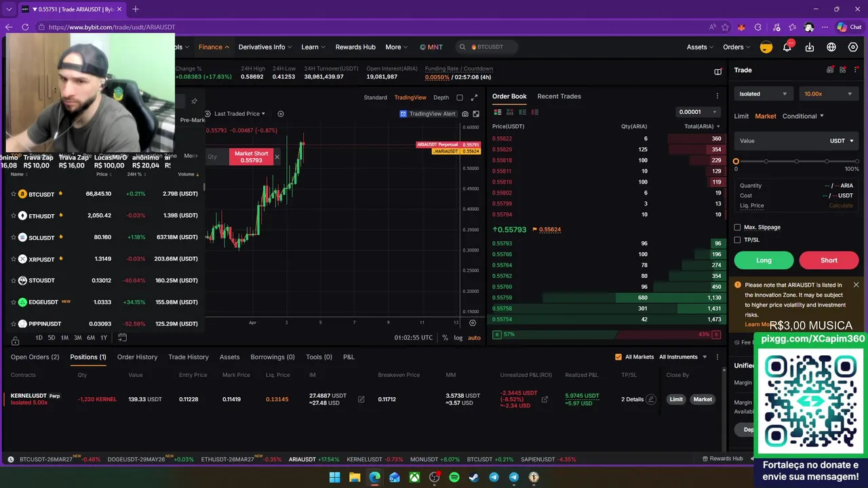Viewport: 868px width, 488px height.
Task: Click the green Long button
Action: click(764, 260)
